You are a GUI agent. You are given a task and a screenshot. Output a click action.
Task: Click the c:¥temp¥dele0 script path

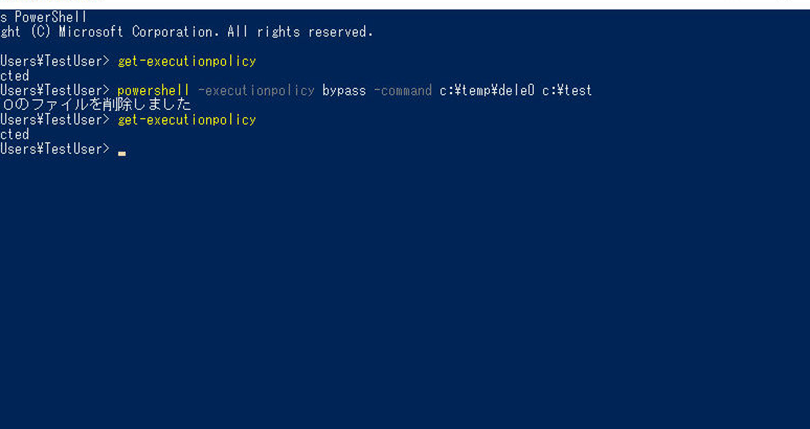[x=487, y=91]
